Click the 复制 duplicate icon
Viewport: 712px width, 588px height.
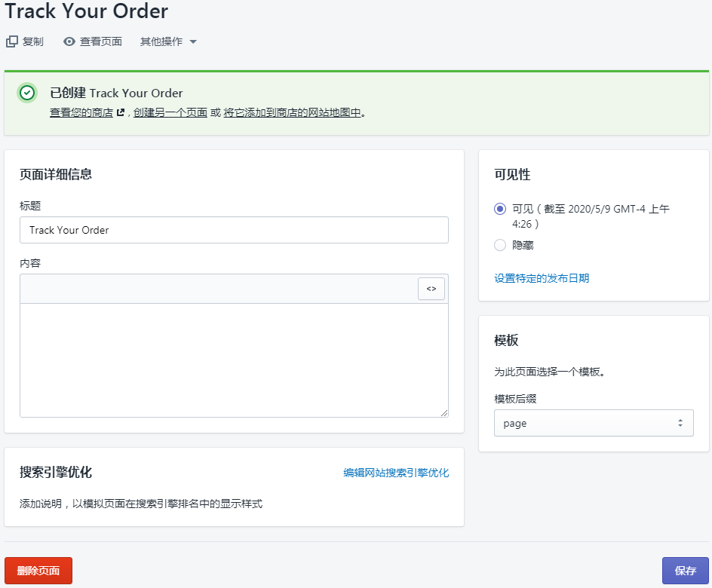[11, 41]
